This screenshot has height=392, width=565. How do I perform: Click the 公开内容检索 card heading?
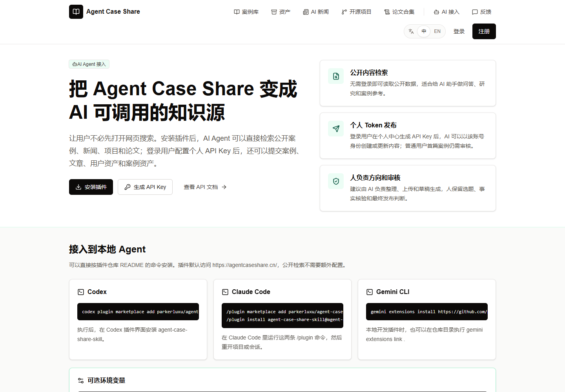[369, 73]
